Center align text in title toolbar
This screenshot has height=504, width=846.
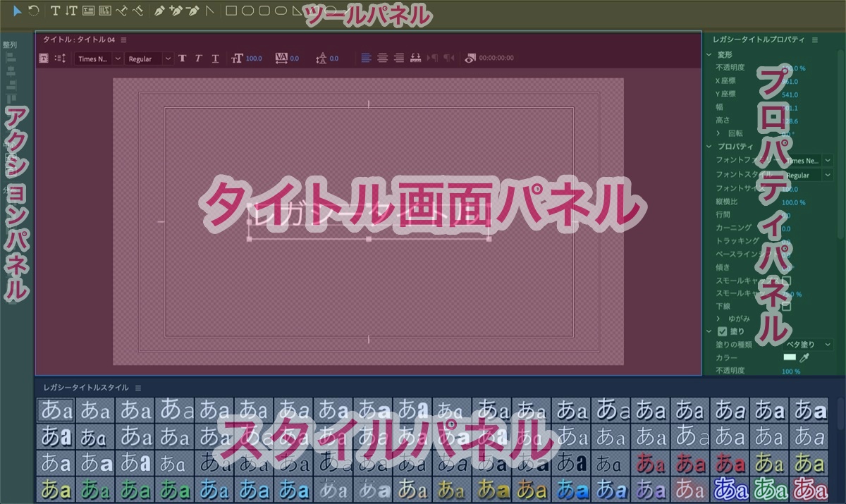[382, 59]
